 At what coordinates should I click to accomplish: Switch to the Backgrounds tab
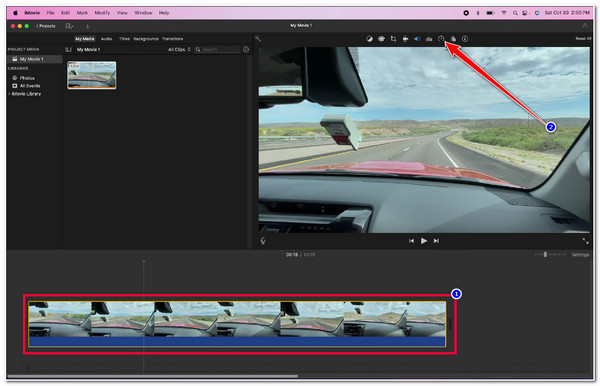pyautogui.click(x=146, y=39)
